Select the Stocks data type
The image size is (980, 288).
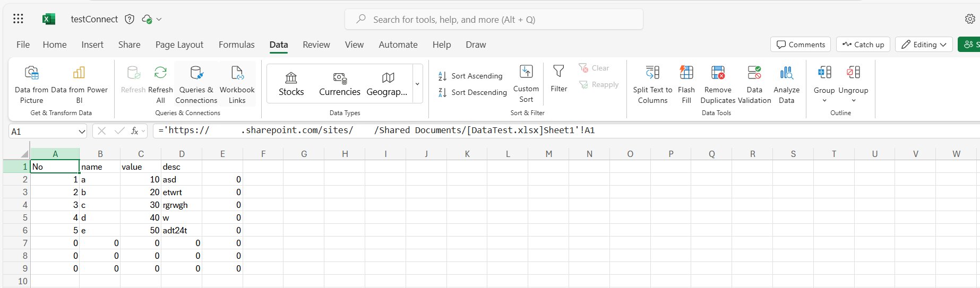tap(291, 84)
